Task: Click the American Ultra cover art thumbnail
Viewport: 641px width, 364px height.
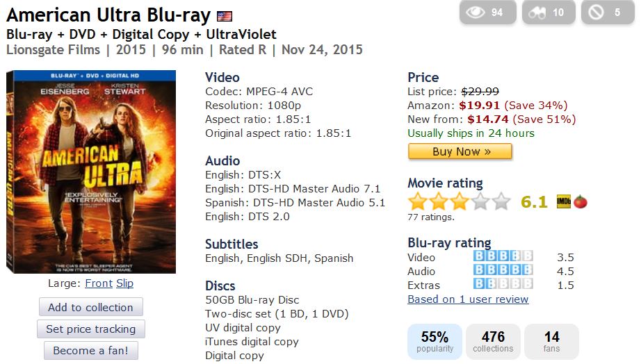Action: tap(91, 172)
